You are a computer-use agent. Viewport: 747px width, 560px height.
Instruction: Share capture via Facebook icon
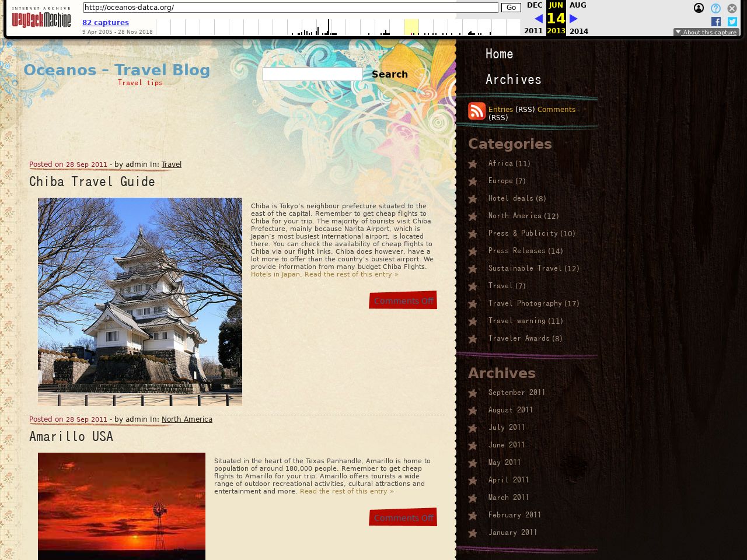(x=715, y=22)
